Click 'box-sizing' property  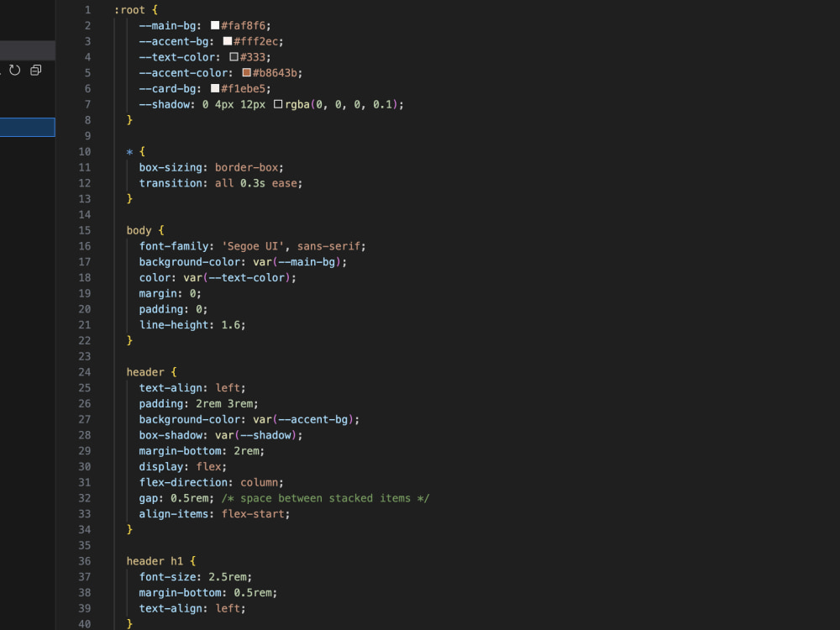tap(171, 167)
